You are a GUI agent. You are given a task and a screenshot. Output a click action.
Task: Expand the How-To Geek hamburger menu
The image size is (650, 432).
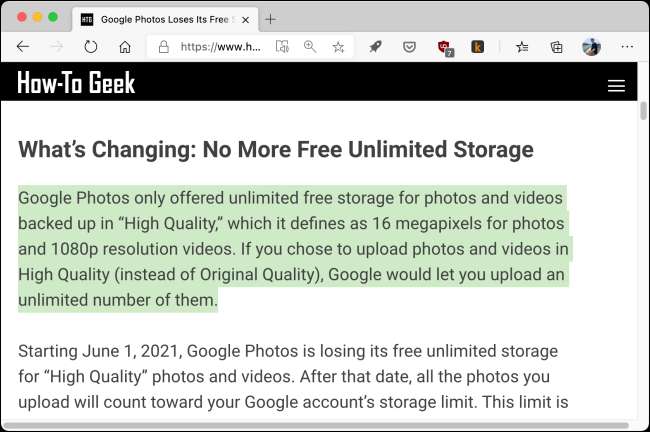tap(616, 86)
